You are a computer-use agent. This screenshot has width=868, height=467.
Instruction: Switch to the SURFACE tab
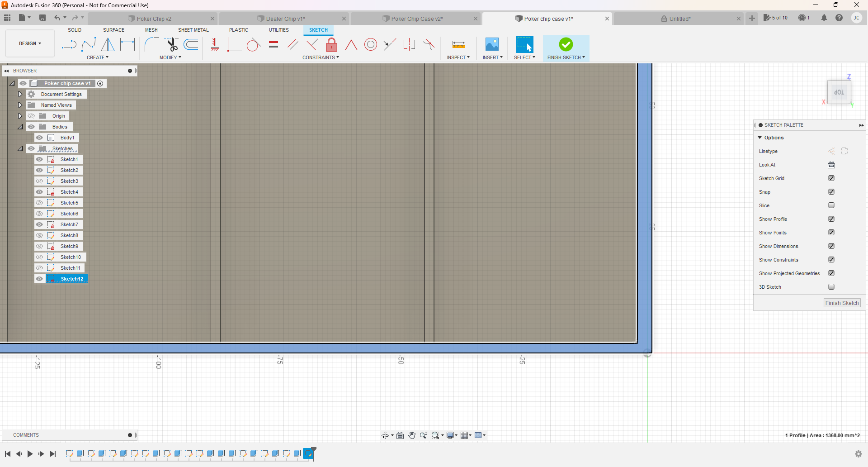[x=113, y=30]
